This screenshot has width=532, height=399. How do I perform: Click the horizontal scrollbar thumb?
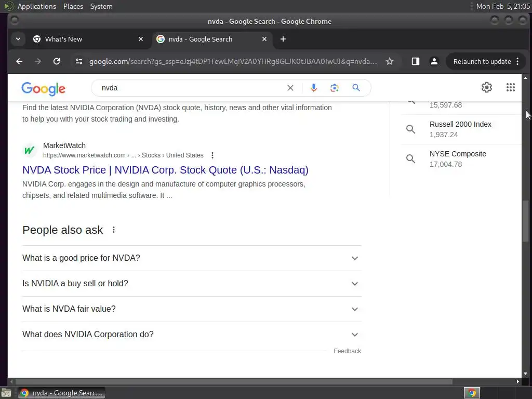tap(234, 382)
